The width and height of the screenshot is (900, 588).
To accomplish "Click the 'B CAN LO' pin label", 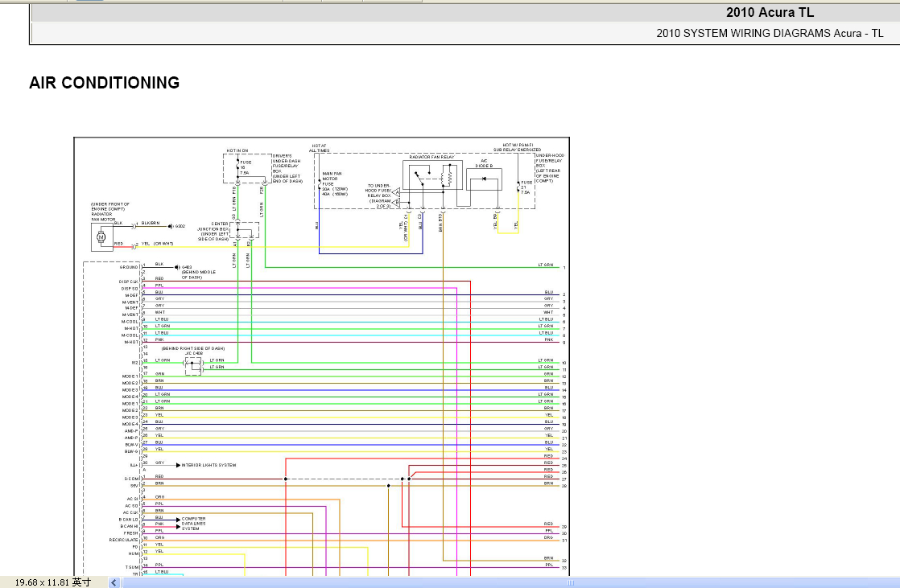I will click(129, 519).
